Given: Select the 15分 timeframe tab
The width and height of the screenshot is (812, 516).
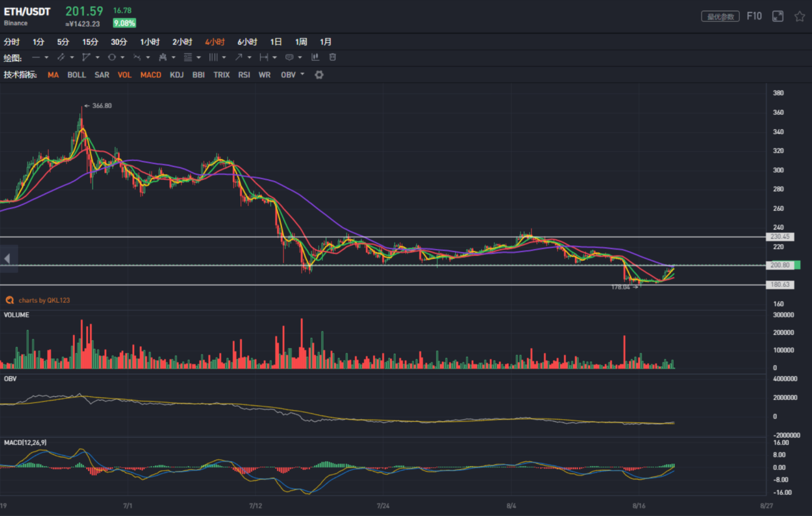Looking at the screenshot, I should (90, 42).
